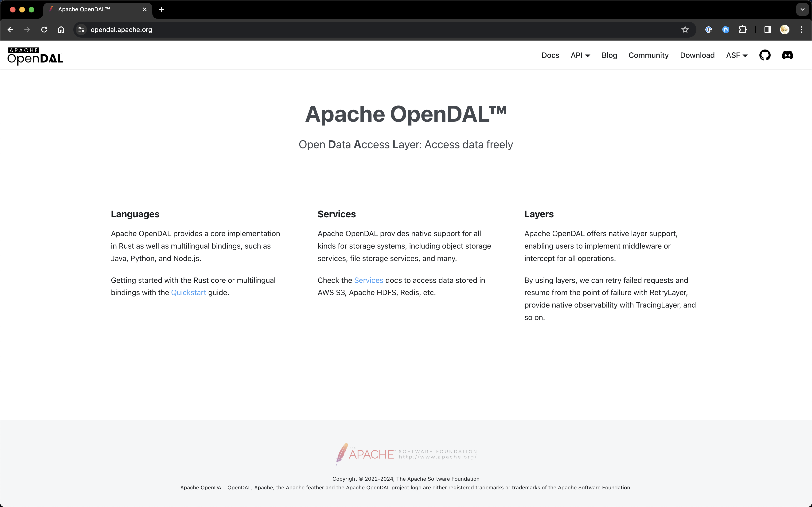Image resolution: width=812 pixels, height=507 pixels.
Task: Click the browser forward arrow
Action: [x=27, y=30]
